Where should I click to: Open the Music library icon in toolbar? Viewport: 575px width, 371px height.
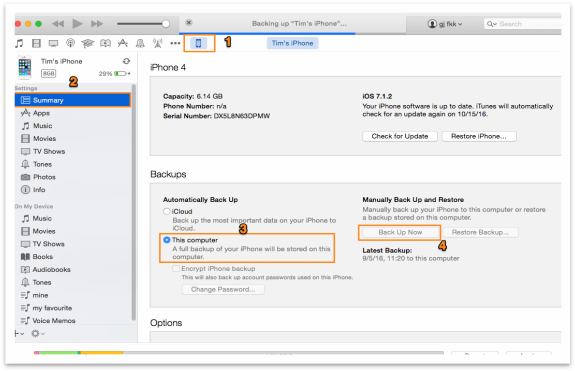[x=19, y=43]
